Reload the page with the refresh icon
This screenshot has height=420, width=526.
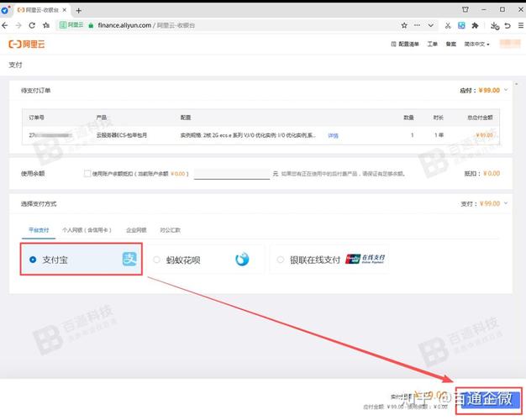click(32, 25)
